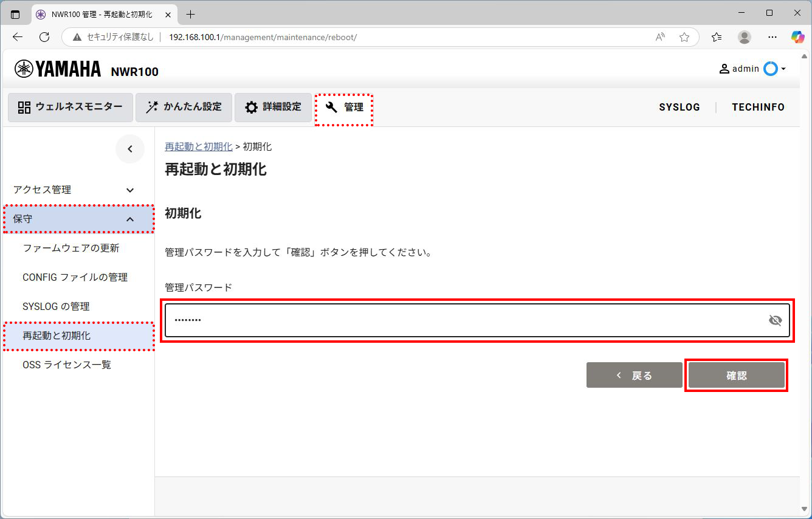Switch to the ウェルネスモニター tab
Image resolution: width=812 pixels, height=519 pixels.
(70, 107)
